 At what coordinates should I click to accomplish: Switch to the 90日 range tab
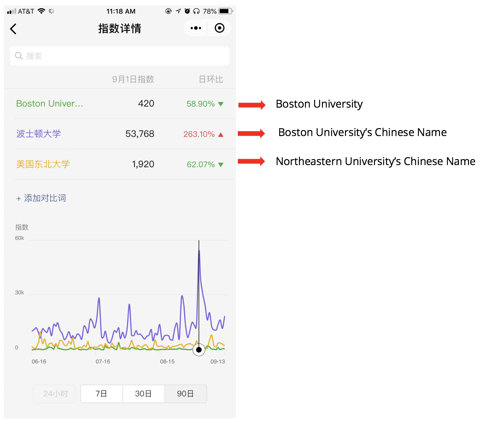(185, 394)
